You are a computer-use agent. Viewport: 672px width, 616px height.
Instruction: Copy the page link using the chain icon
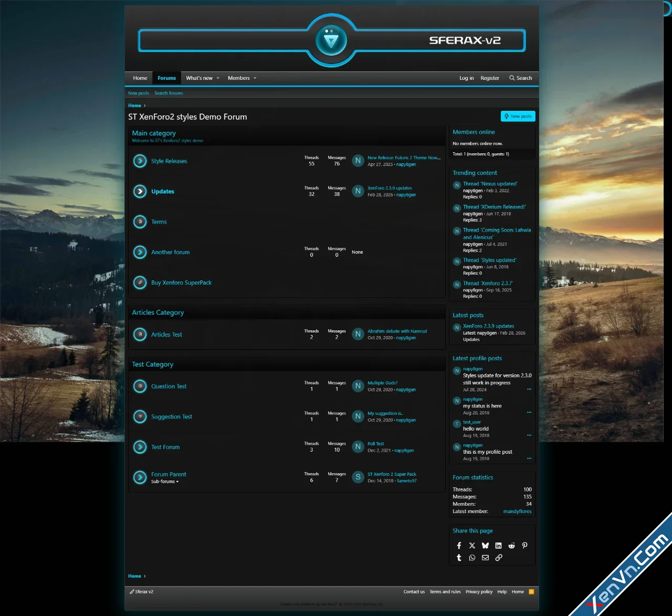coord(499,557)
